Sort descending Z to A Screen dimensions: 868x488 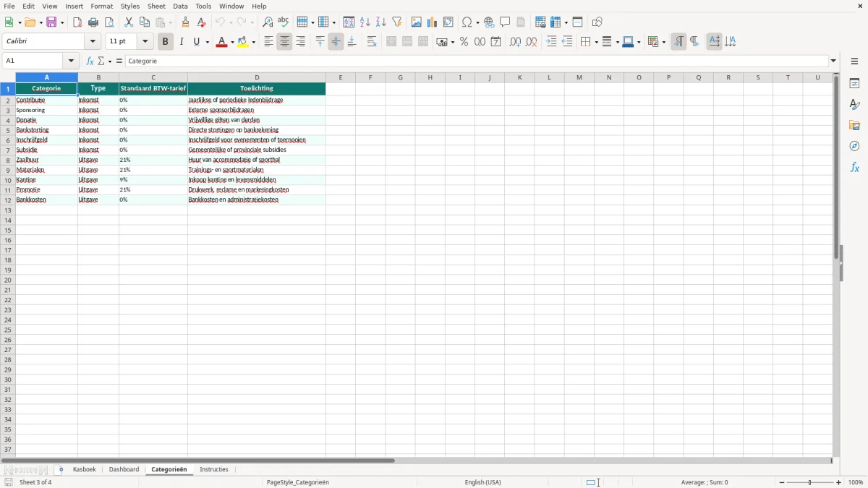pyautogui.click(x=381, y=22)
